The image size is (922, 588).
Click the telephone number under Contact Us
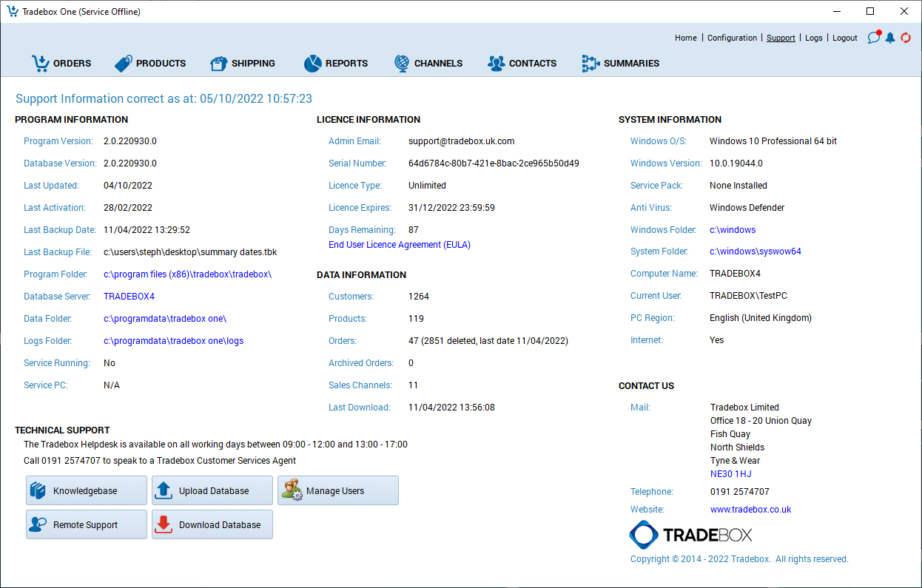pyautogui.click(x=739, y=492)
